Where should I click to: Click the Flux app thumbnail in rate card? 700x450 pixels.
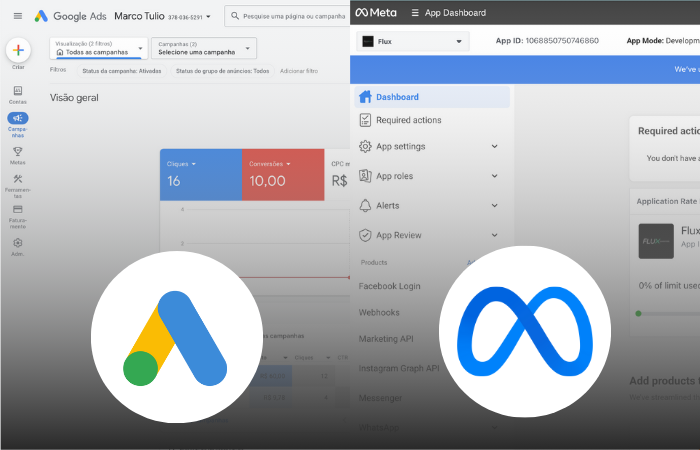click(x=656, y=242)
